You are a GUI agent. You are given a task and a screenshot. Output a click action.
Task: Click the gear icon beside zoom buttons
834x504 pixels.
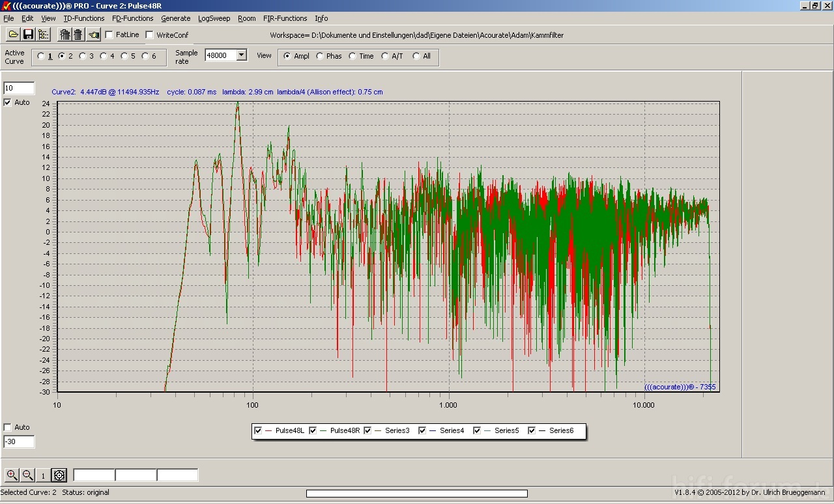(x=59, y=475)
